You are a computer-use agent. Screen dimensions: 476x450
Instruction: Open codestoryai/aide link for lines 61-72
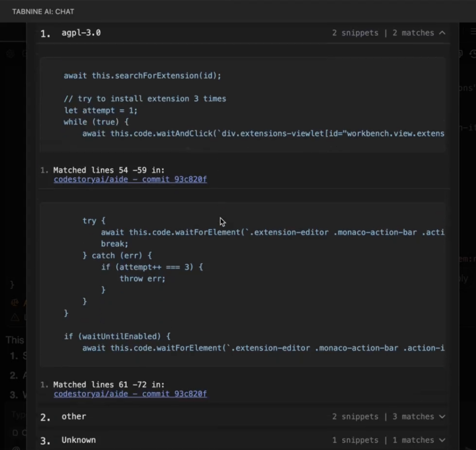(x=130, y=394)
